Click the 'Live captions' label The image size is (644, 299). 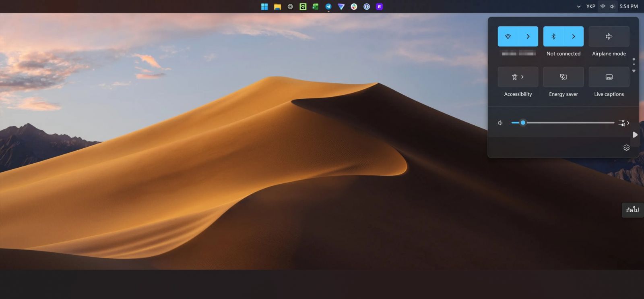[x=609, y=94]
